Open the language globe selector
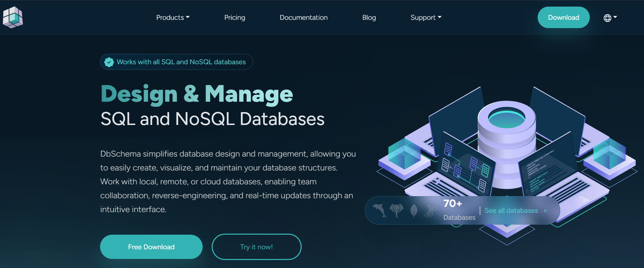644x268 pixels. coord(610,18)
